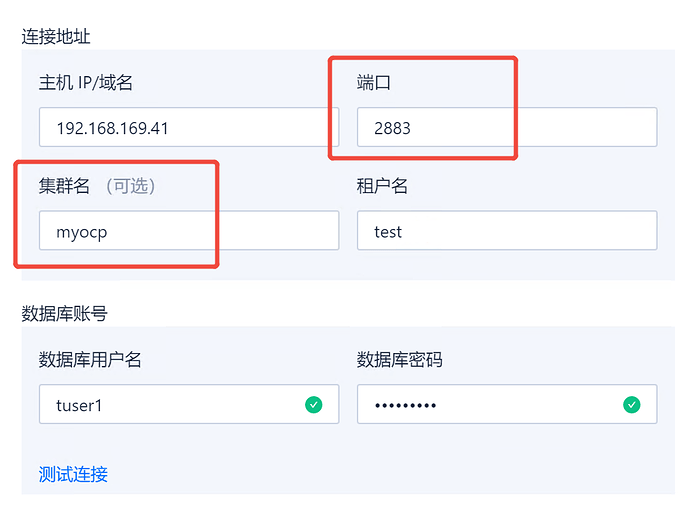Click the 连接地址 section heading

point(56,37)
